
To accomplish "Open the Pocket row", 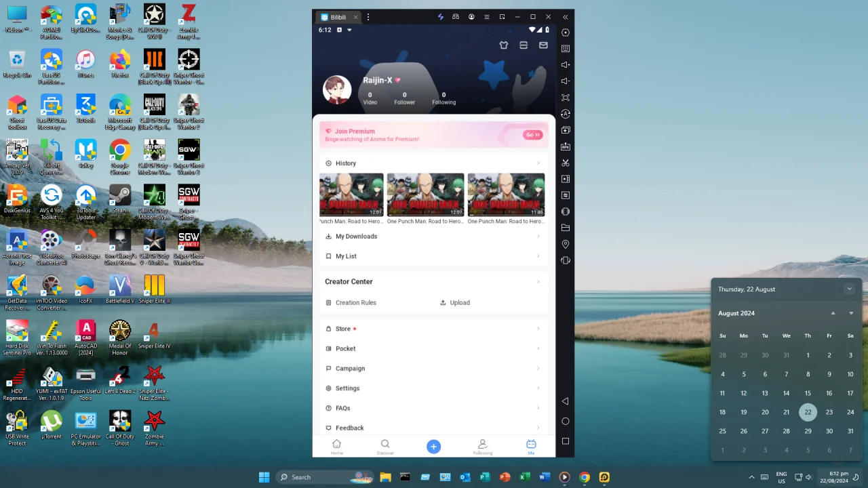I will pos(433,348).
